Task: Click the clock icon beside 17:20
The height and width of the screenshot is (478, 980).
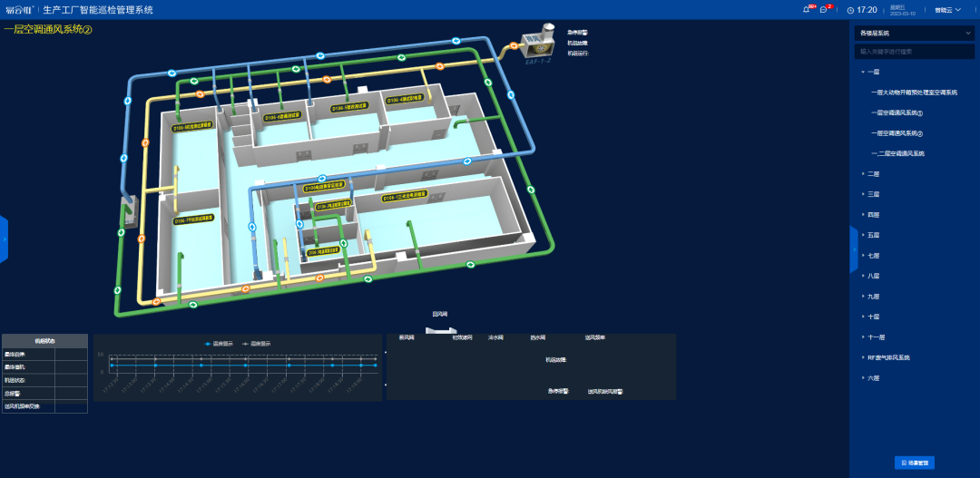Action: coord(850,10)
